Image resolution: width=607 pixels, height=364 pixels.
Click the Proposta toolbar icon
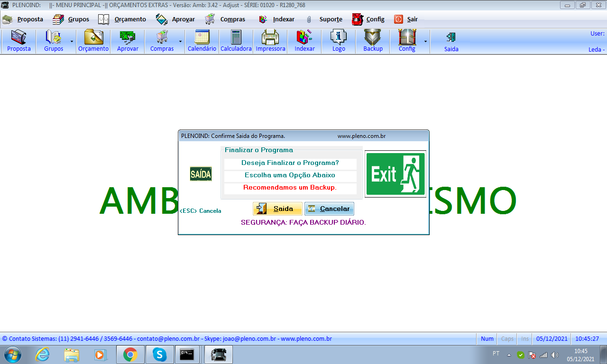[19, 41]
